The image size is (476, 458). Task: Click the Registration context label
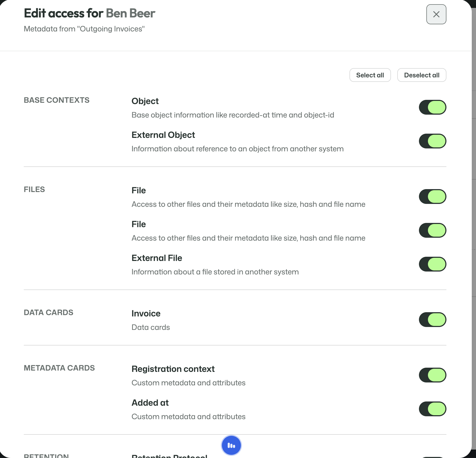173,369
